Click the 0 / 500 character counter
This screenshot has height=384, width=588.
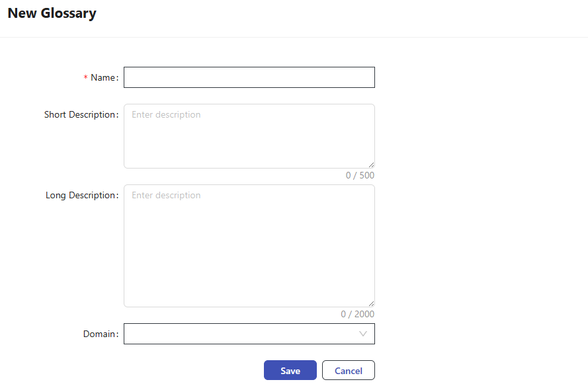(x=360, y=176)
